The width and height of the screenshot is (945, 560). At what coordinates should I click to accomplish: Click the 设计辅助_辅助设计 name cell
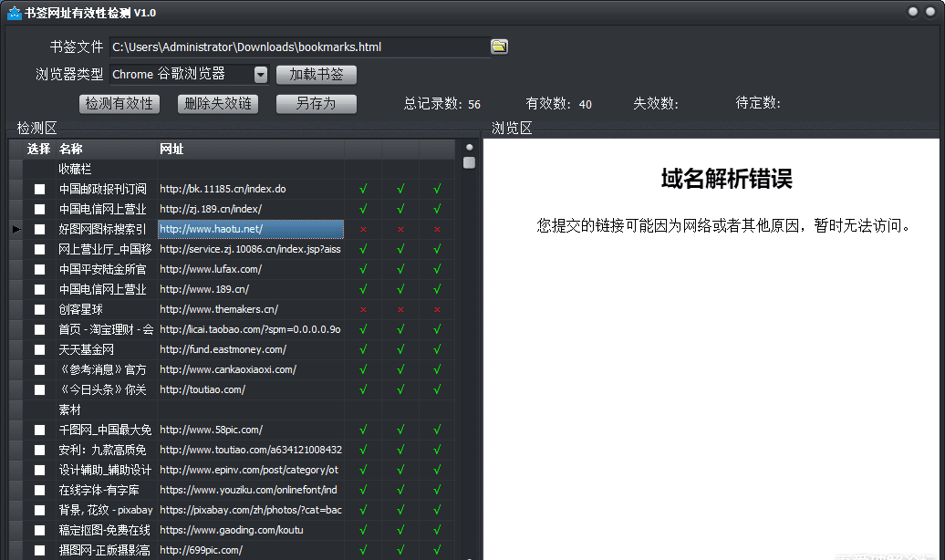click(x=107, y=470)
